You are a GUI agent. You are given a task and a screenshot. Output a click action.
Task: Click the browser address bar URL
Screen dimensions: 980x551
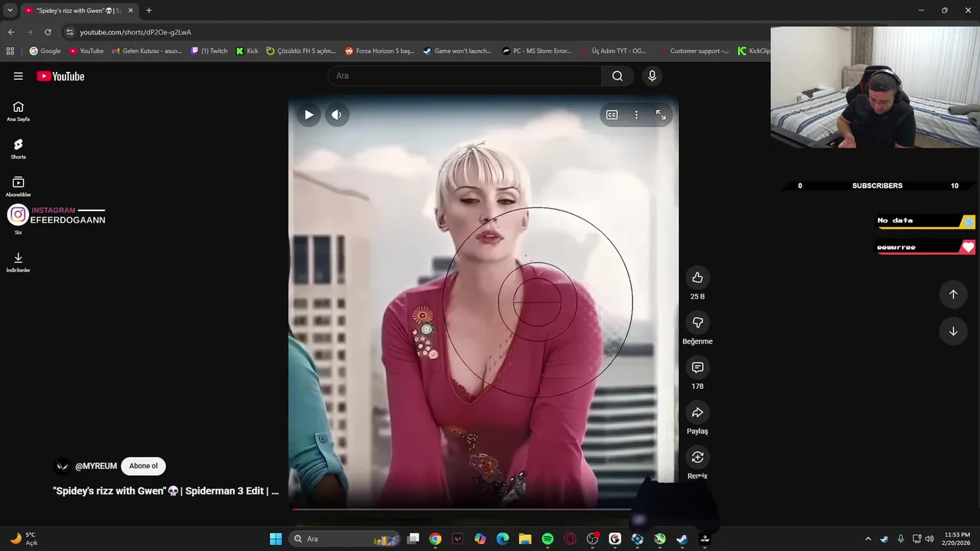pos(136,32)
